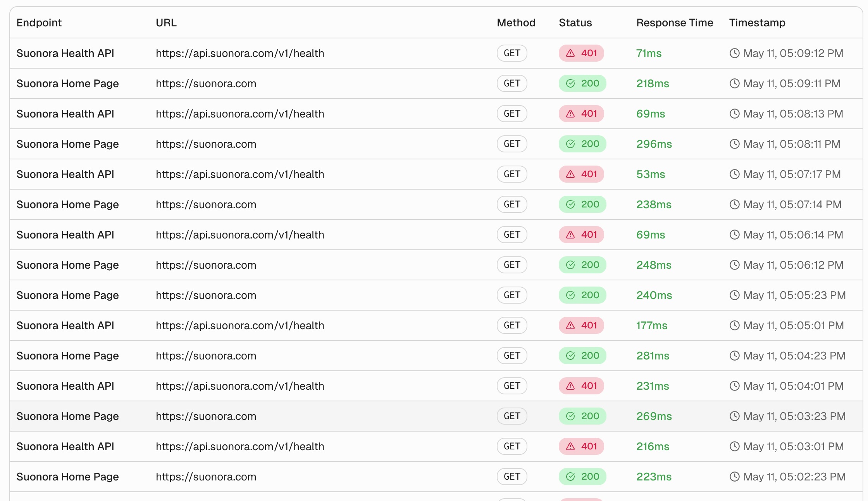This screenshot has height=501, width=868.
Task: Click clock icon beside 05:02:23 PM timestamp
Action: [734, 477]
